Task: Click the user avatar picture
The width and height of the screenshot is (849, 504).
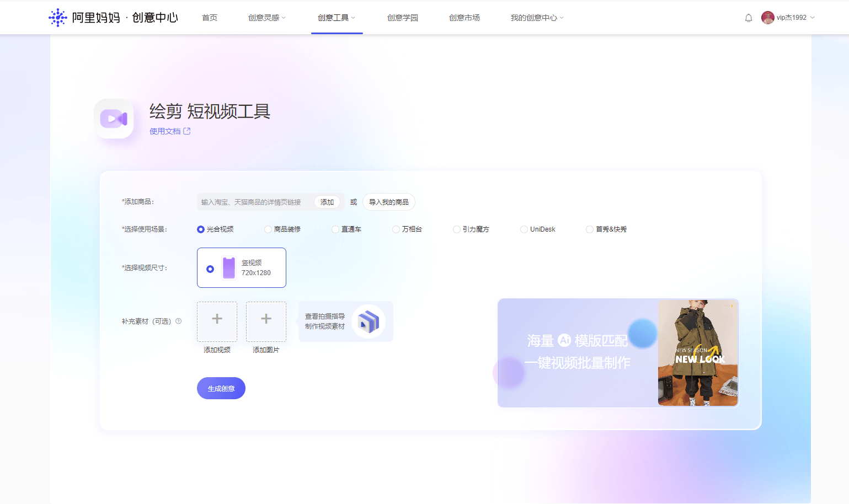Action: click(x=767, y=18)
